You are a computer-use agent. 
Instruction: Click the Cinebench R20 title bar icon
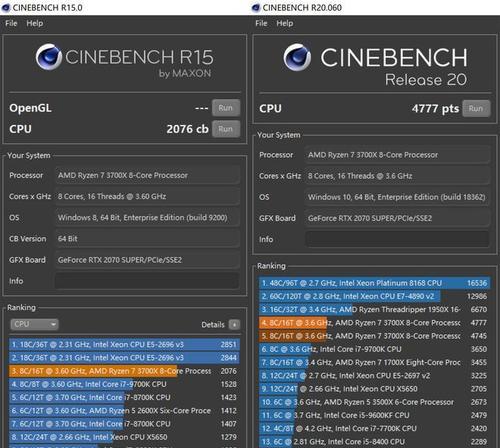(256, 8)
